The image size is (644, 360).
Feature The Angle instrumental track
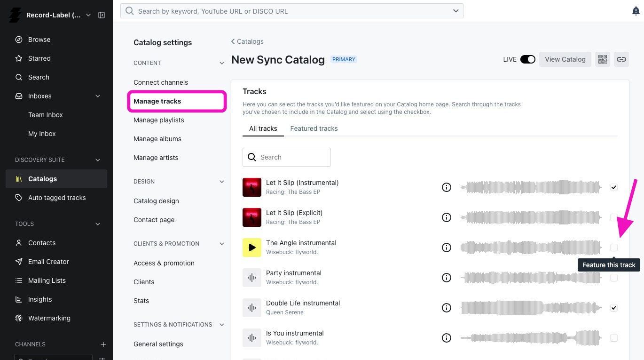[614, 248]
